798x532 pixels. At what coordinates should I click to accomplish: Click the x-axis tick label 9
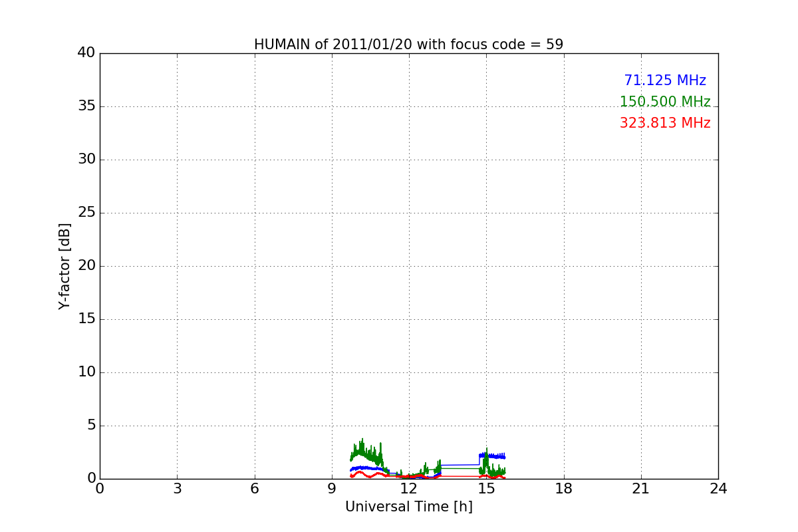(x=332, y=489)
